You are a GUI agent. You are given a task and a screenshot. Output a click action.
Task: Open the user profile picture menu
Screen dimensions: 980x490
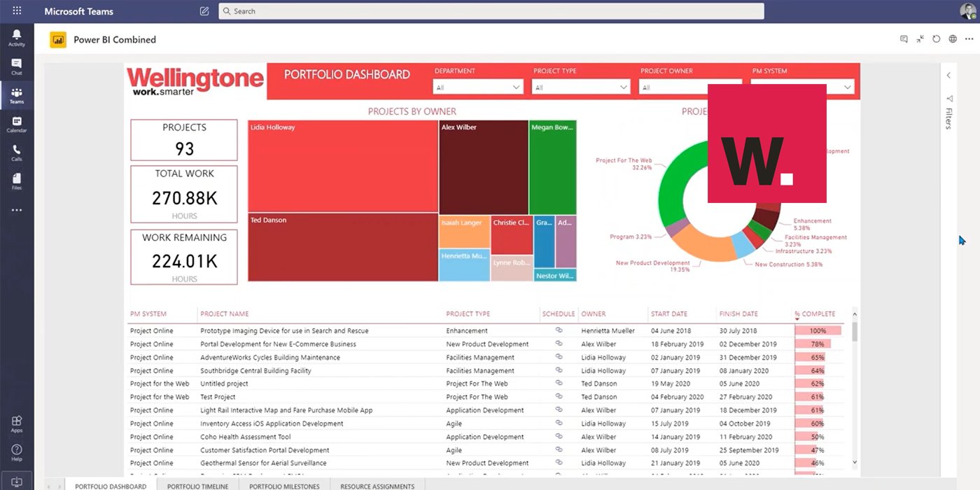tap(967, 11)
